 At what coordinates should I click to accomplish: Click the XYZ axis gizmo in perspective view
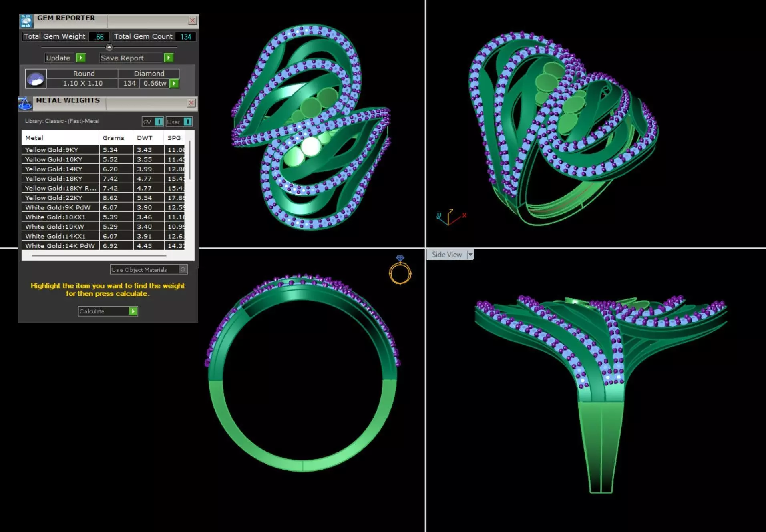point(450,217)
